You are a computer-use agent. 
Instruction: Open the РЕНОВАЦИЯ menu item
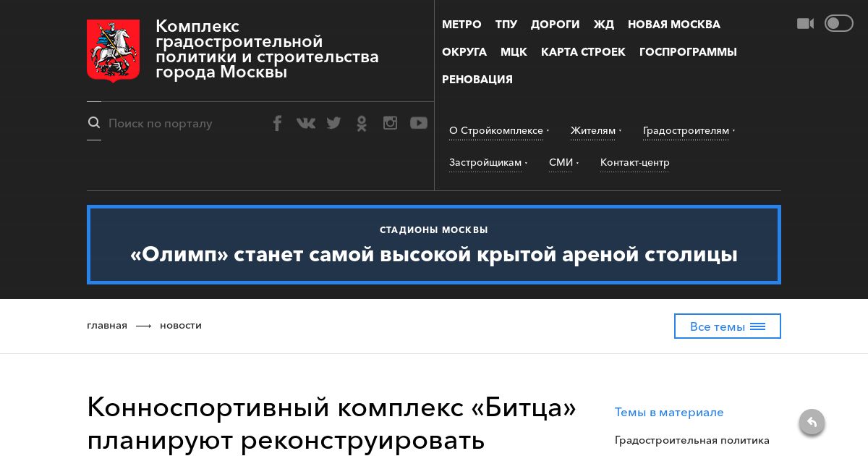click(x=477, y=80)
